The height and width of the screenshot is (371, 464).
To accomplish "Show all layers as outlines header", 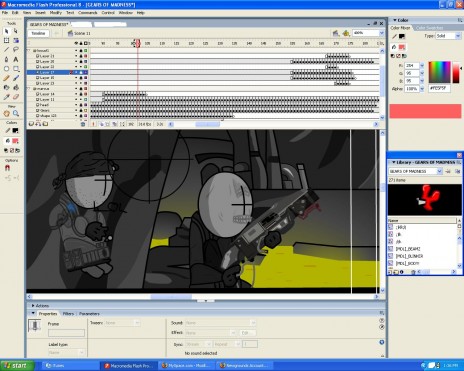I will click(x=86, y=43).
